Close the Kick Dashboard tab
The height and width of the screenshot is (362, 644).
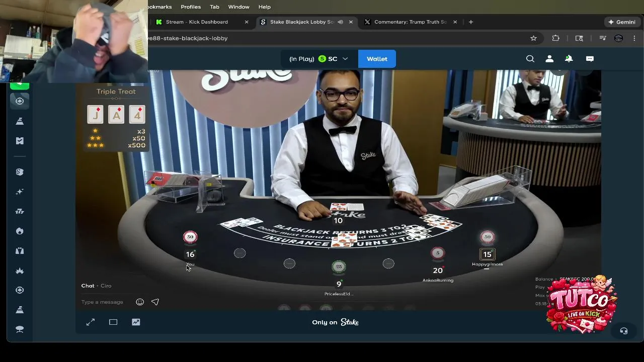point(247,22)
